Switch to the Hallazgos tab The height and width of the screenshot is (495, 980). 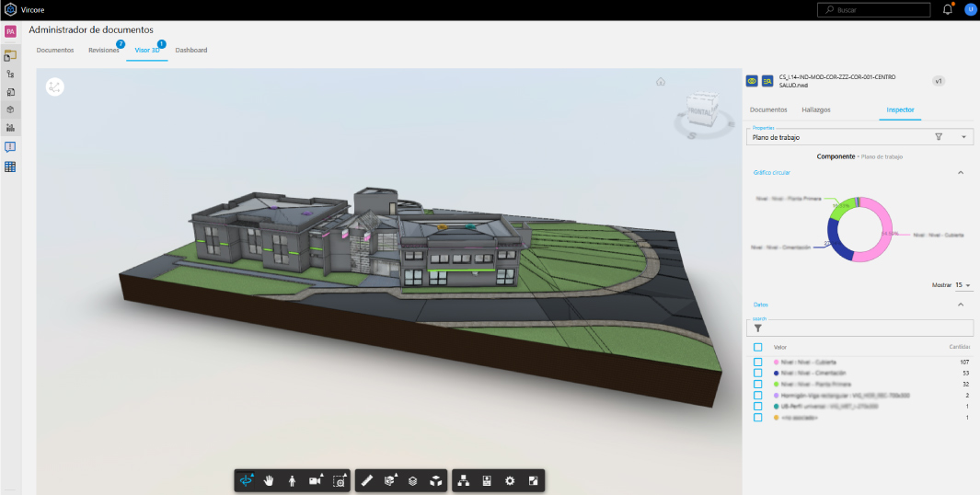[815, 109]
